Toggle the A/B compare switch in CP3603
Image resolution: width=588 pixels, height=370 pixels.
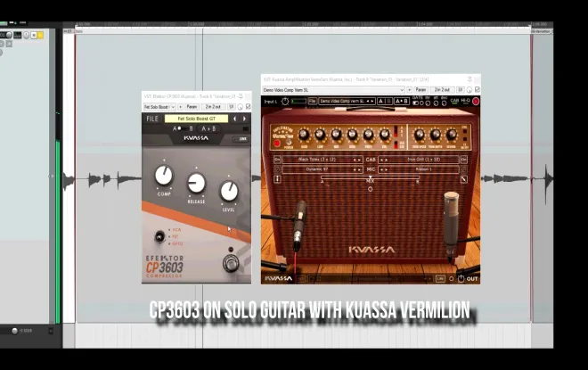pos(183,128)
